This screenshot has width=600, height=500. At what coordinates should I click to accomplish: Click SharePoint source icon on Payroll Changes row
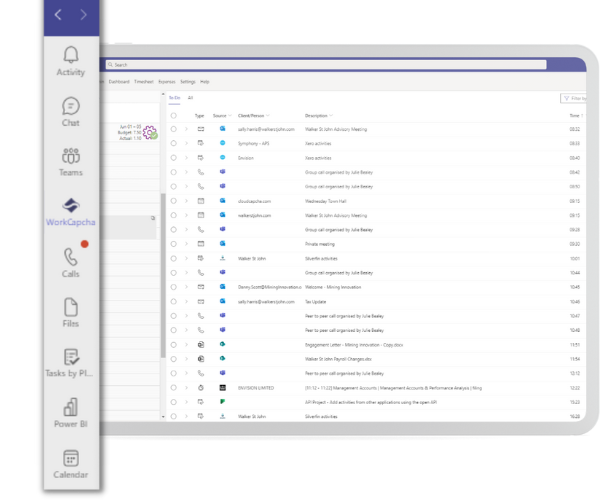pyautogui.click(x=222, y=359)
